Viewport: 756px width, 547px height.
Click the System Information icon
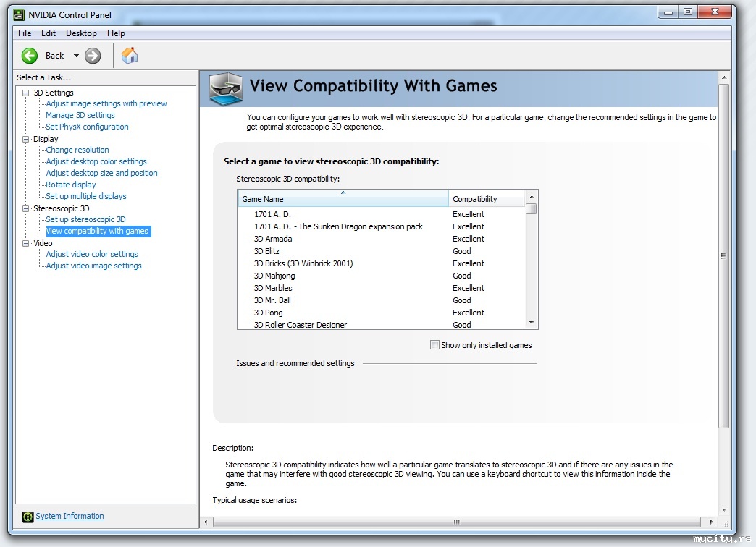28,517
